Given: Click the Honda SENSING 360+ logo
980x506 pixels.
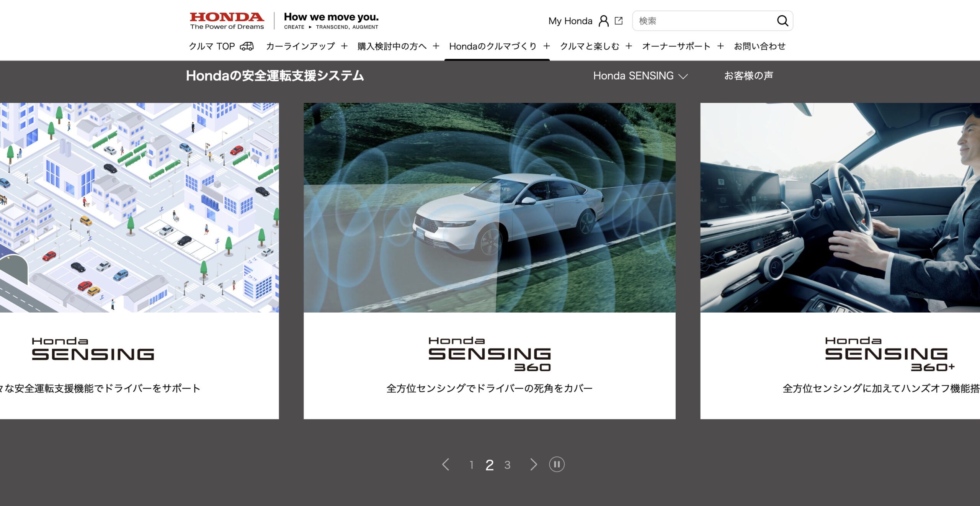Looking at the screenshot, I should click(890, 354).
